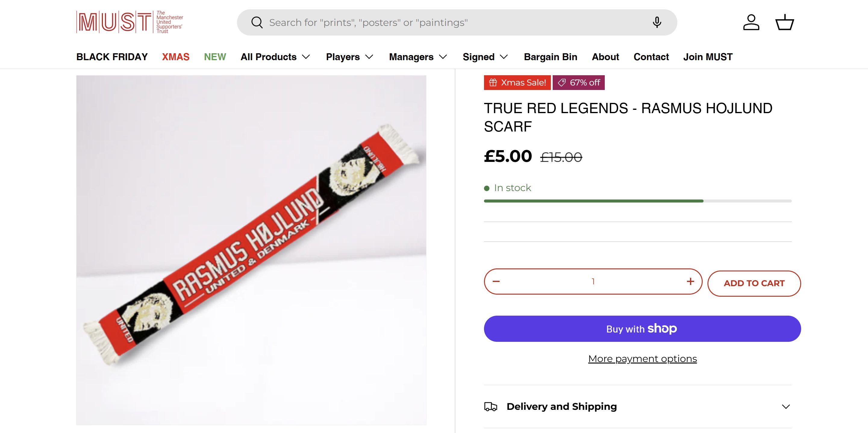Open the shopping basket icon

point(785,23)
